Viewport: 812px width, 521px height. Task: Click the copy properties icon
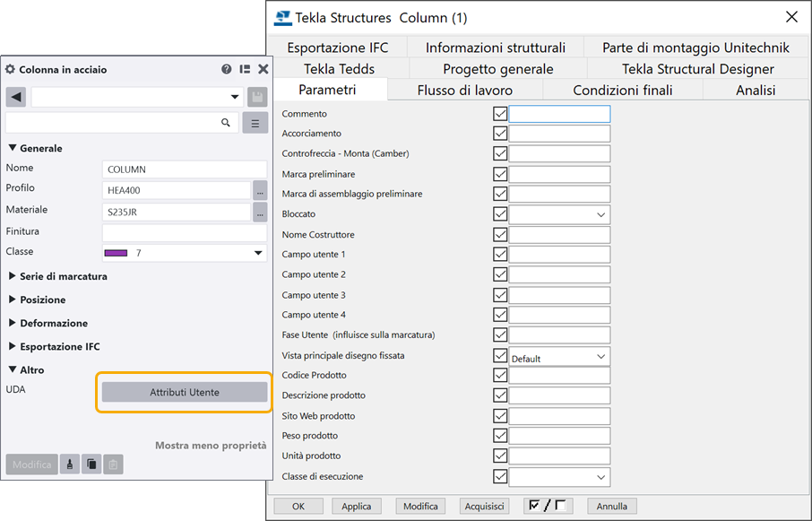pos(91,465)
